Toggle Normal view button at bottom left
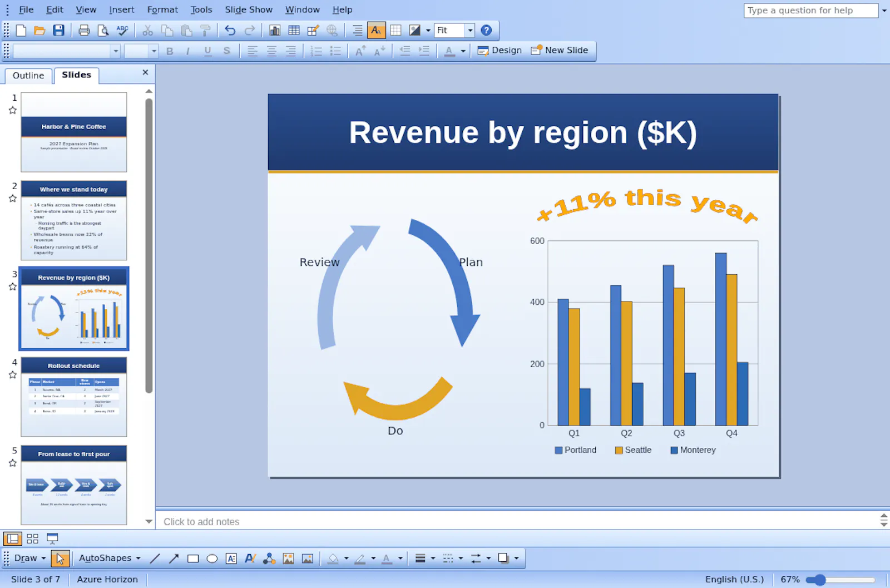Screen dimensions: 890x588 click(13, 538)
